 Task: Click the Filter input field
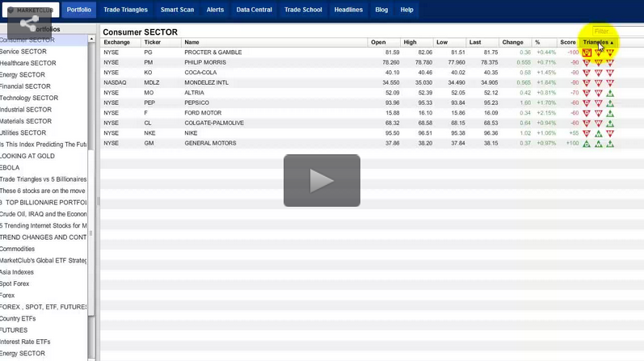tap(617, 31)
